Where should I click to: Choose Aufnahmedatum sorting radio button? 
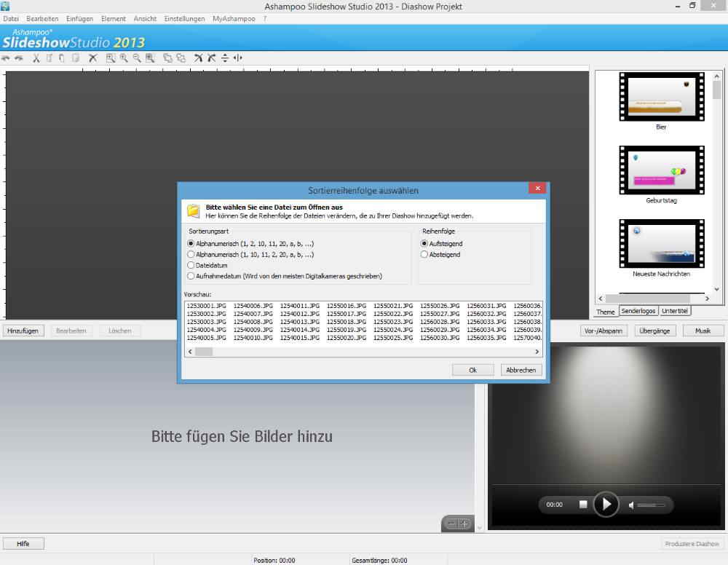[x=191, y=277]
